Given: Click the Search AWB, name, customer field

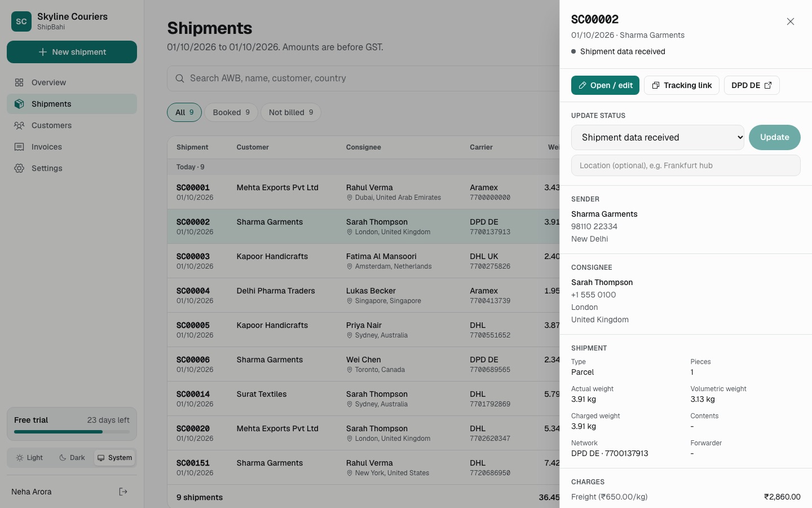Looking at the screenshot, I should click(x=363, y=78).
